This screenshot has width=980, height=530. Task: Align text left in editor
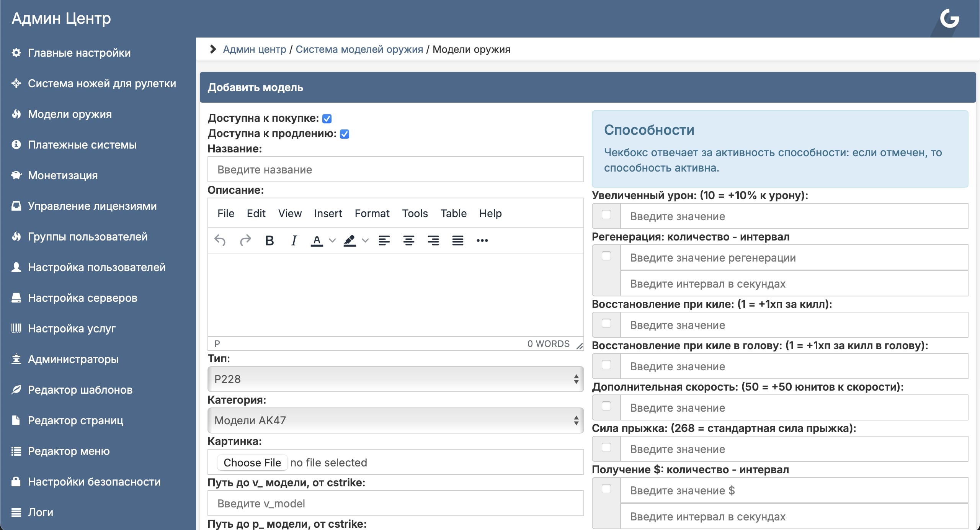pos(384,240)
